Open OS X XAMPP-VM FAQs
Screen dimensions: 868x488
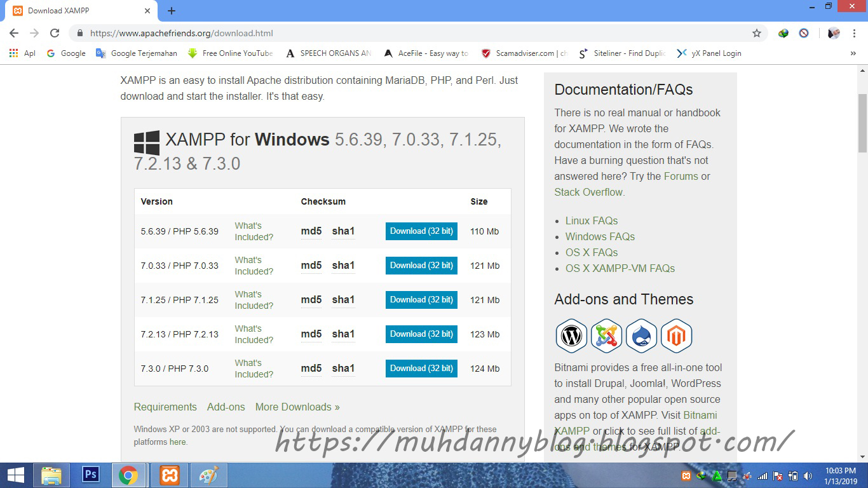tap(620, 268)
